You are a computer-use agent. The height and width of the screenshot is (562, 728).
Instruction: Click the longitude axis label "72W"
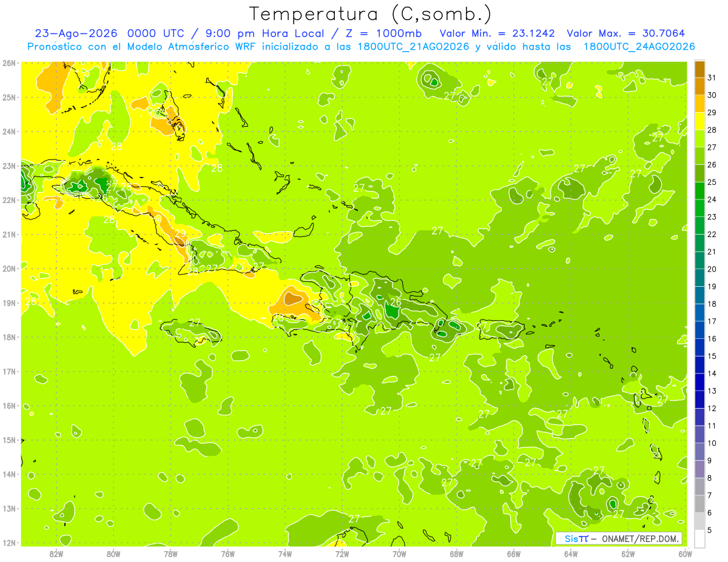342,554
